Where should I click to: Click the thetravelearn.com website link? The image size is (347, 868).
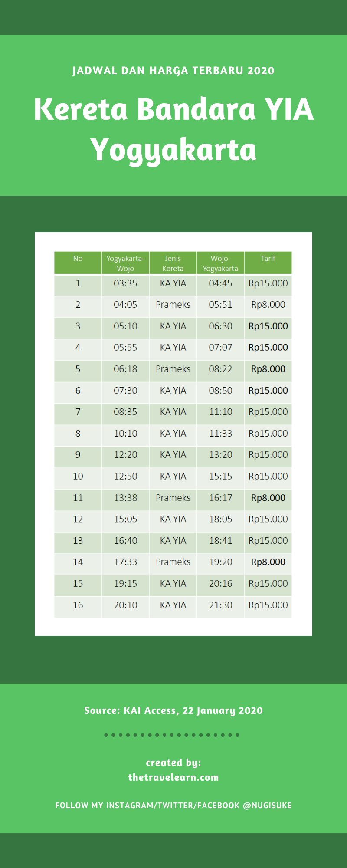pyautogui.click(x=173, y=777)
